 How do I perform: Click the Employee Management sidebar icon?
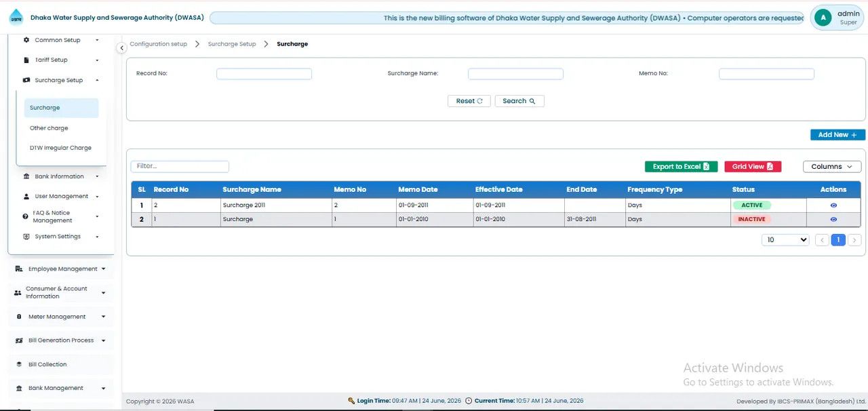pos(18,269)
